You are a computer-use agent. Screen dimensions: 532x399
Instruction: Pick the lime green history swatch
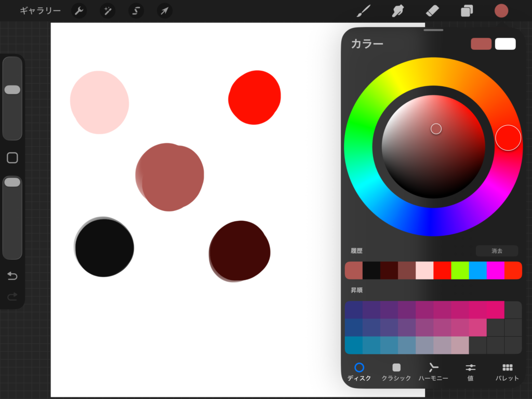460,271
